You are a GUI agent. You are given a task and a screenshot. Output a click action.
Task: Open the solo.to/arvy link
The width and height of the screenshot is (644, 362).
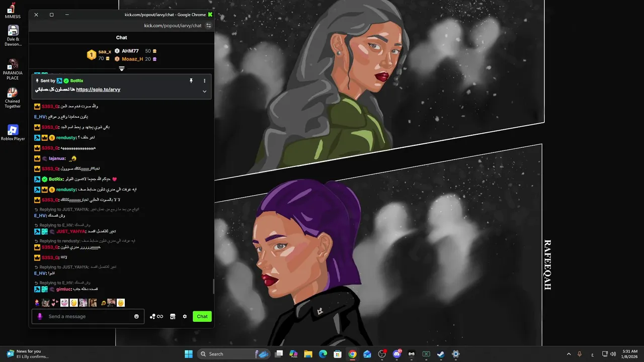(98, 89)
